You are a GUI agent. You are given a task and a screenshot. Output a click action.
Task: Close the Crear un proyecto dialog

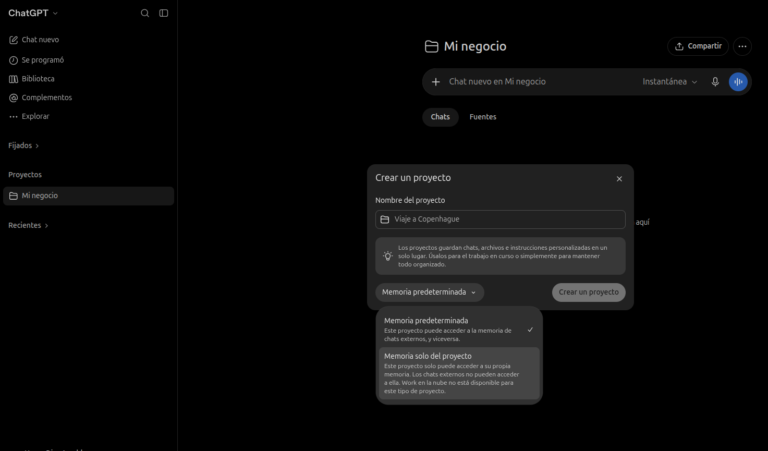tap(619, 179)
